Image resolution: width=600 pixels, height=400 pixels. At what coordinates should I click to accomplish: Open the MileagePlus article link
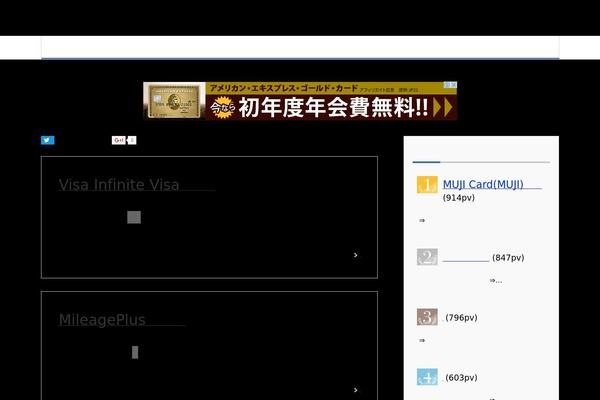(x=122, y=320)
